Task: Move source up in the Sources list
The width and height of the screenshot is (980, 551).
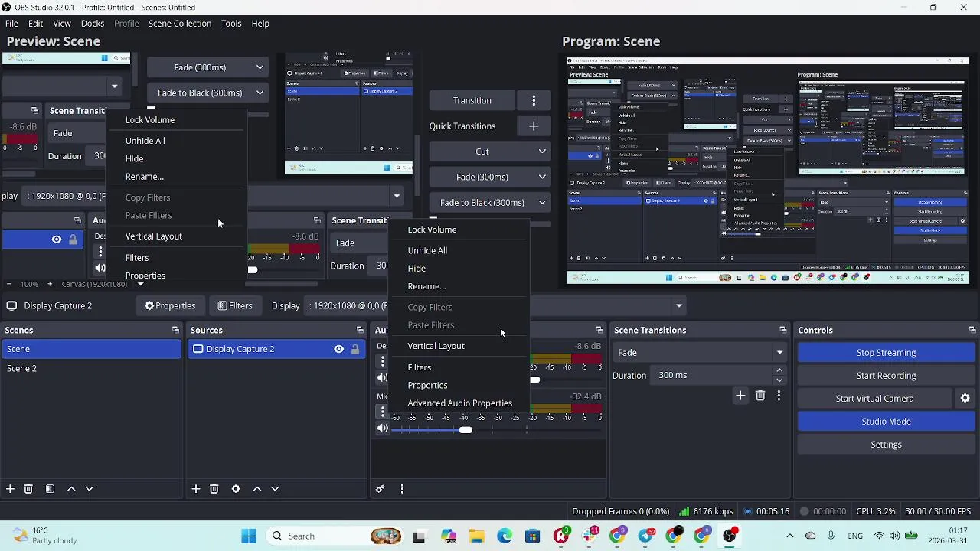Action: tap(257, 489)
